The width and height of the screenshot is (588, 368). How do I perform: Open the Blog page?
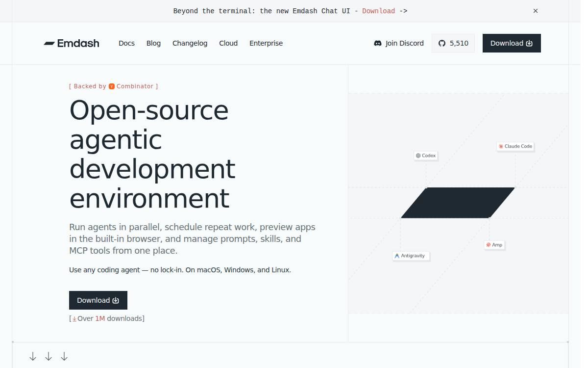pos(153,43)
